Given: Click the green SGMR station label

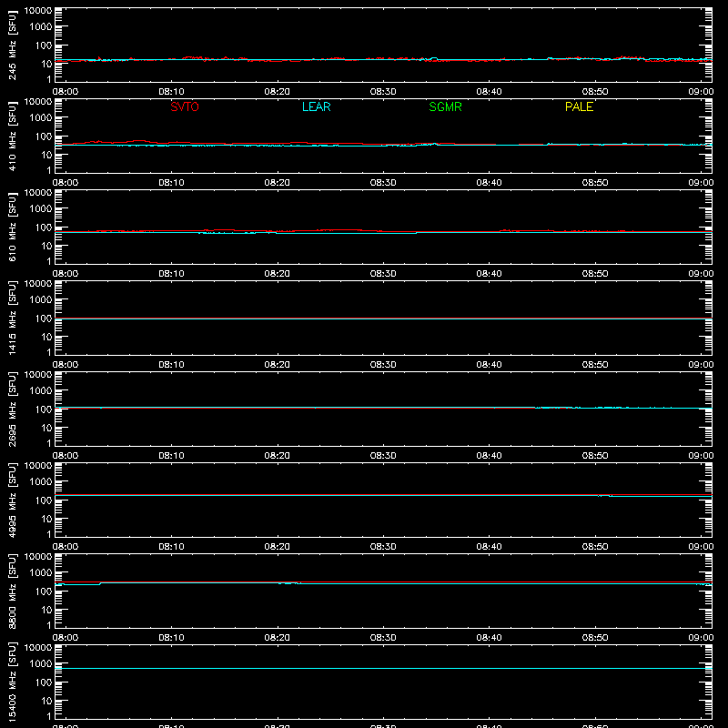Looking at the screenshot, I should tap(445, 106).
